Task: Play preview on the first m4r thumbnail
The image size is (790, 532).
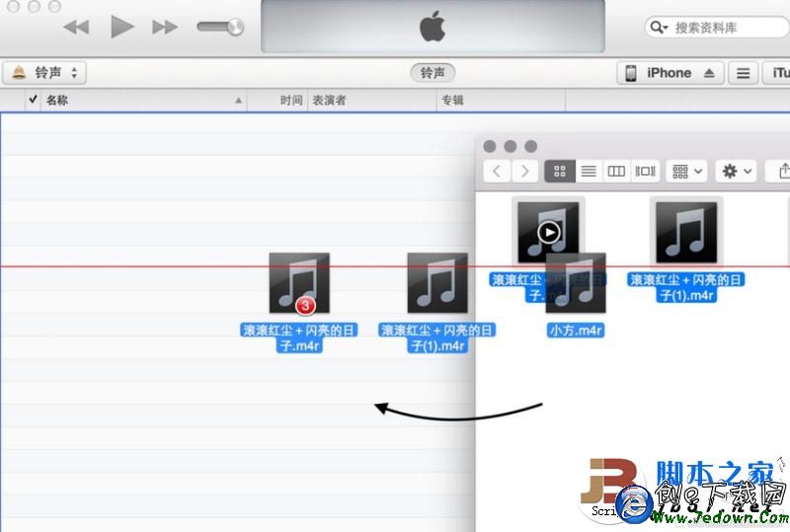Action: tap(548, 232)
